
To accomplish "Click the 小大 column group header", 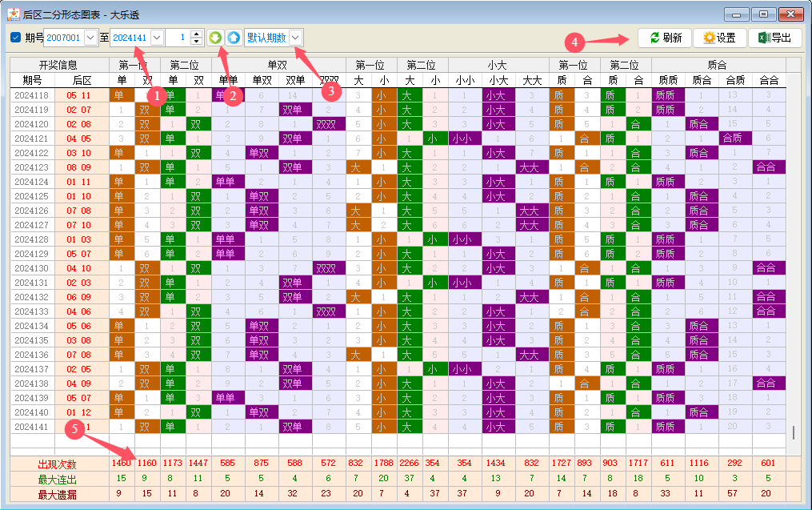I will tap(497, 66).
